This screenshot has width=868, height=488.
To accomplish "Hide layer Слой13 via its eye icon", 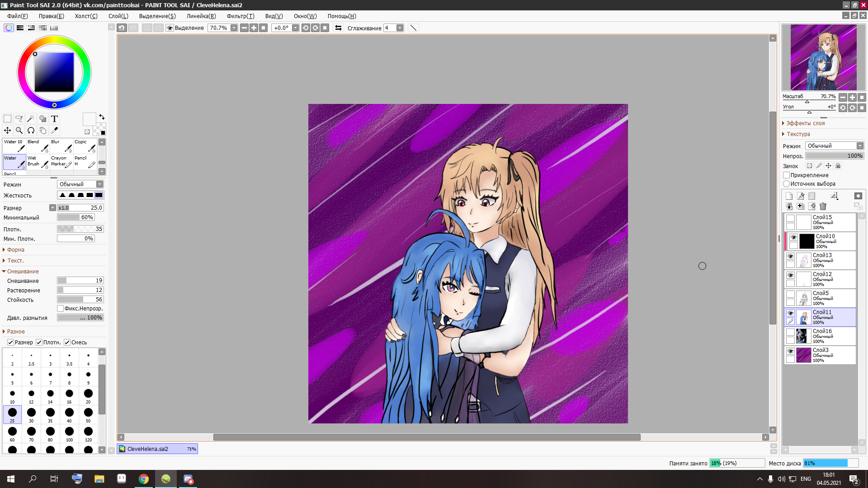I will (x=790, y=256).
